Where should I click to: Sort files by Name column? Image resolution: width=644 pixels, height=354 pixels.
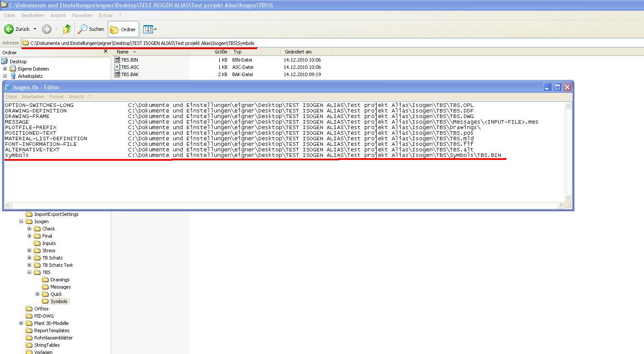click(x=150, y=52)
